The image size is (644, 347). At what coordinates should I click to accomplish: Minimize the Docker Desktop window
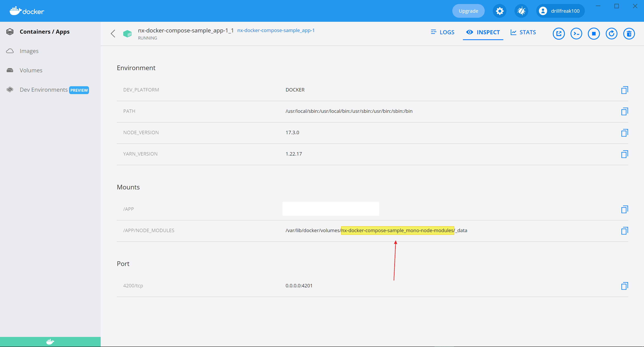tap(598, 6)
